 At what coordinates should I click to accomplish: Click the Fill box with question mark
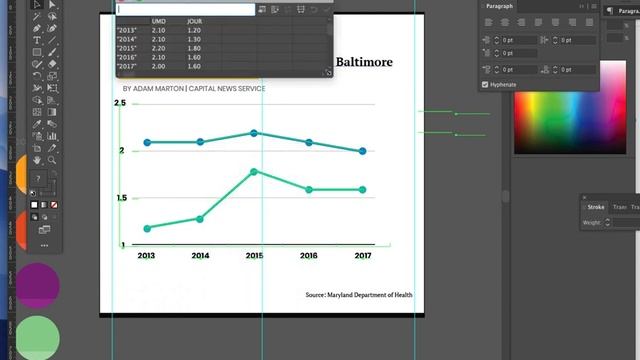point(38,178)
